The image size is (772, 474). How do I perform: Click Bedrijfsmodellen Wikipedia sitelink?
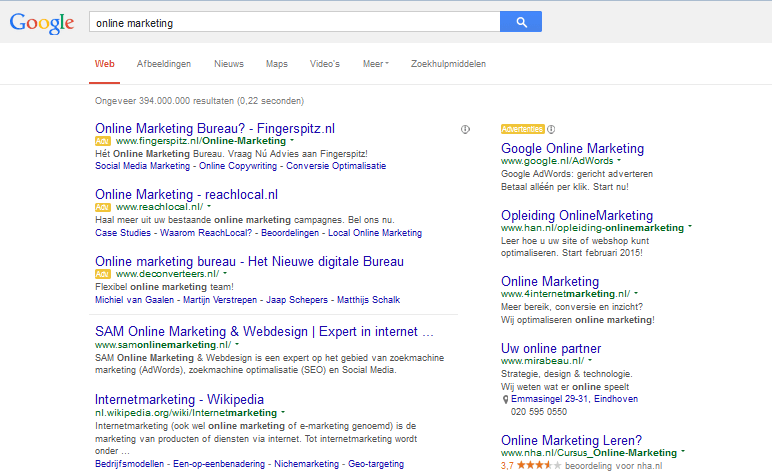coord(129,464)
